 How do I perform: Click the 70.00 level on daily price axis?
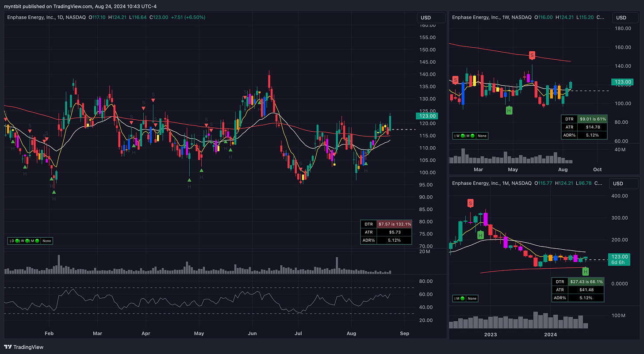coord(426,246)
